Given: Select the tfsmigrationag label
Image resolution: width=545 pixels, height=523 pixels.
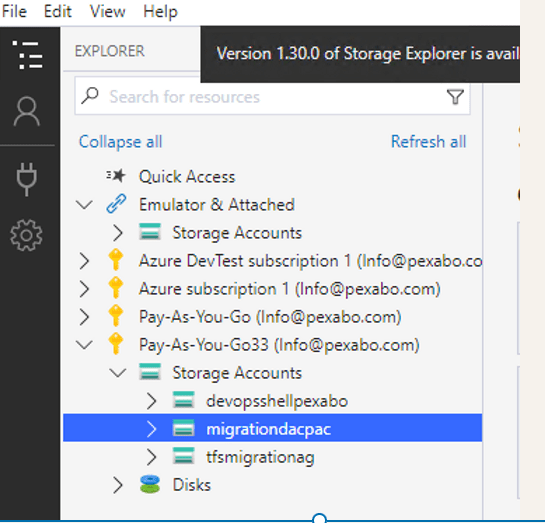Looking at the screenshot, I should [x=260, y=457].
